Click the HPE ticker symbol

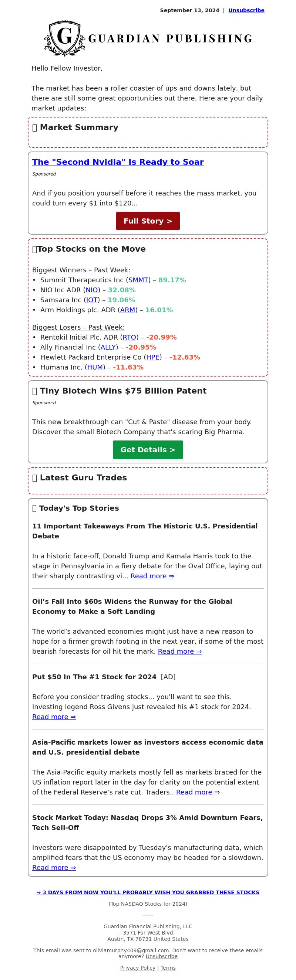(x=153, y=357)
